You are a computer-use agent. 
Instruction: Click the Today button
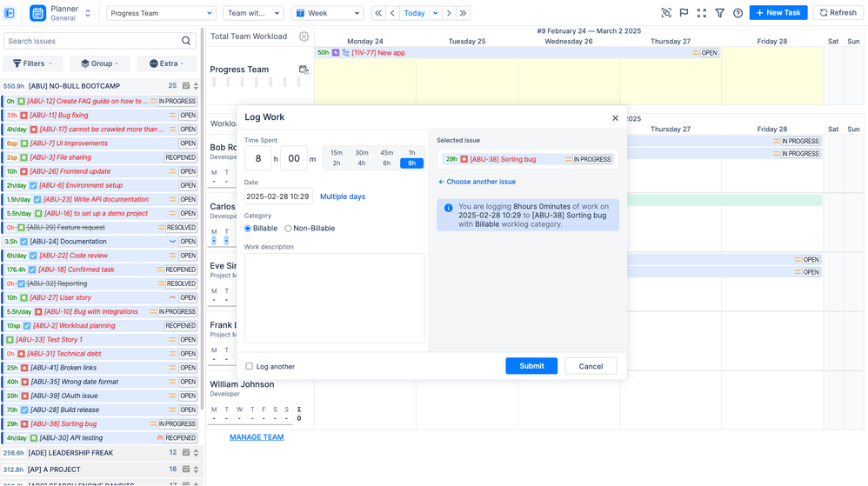414,13
